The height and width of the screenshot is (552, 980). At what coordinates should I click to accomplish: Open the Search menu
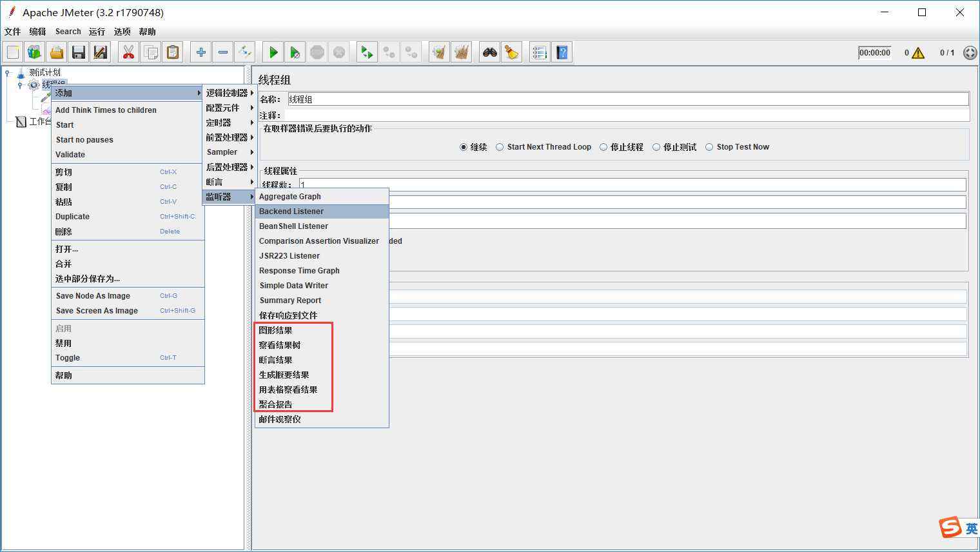[68, 32]
